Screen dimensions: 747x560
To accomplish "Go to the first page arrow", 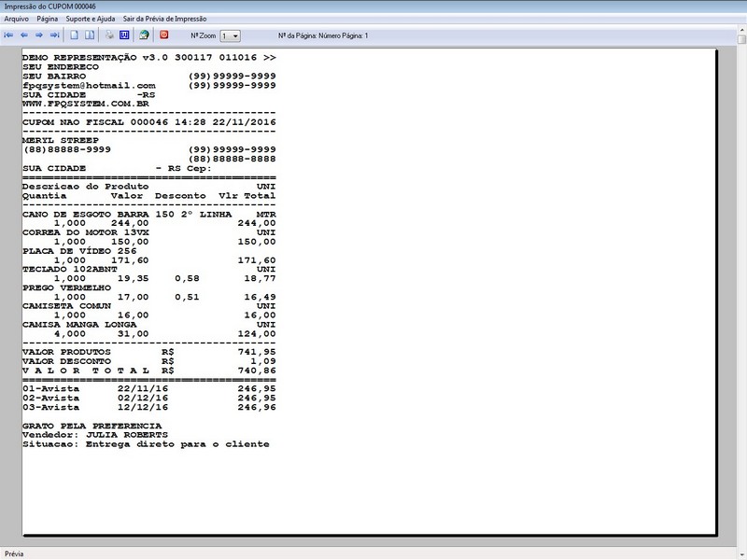I will coord(9,35).
